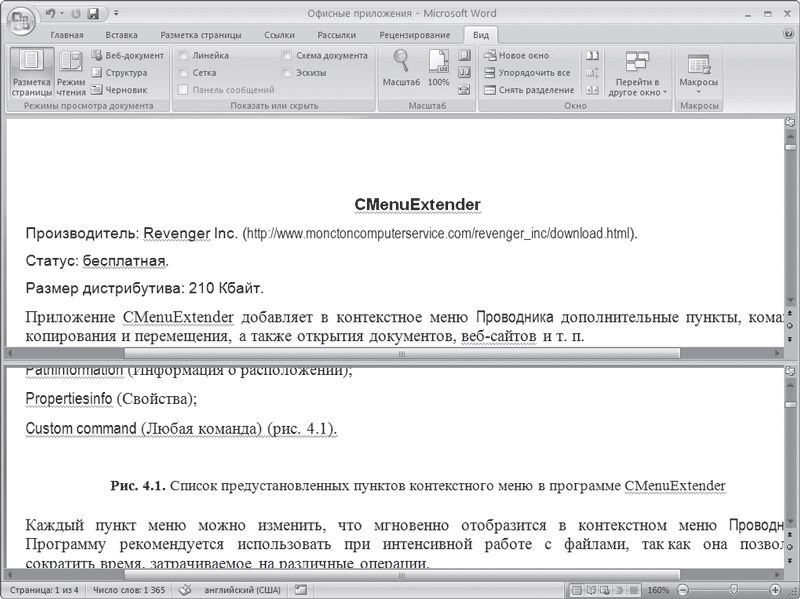This screenshot has height=599, width=800.
Task: Click the Office button orb
Action: pyautogui.click(x=20, y=20)
